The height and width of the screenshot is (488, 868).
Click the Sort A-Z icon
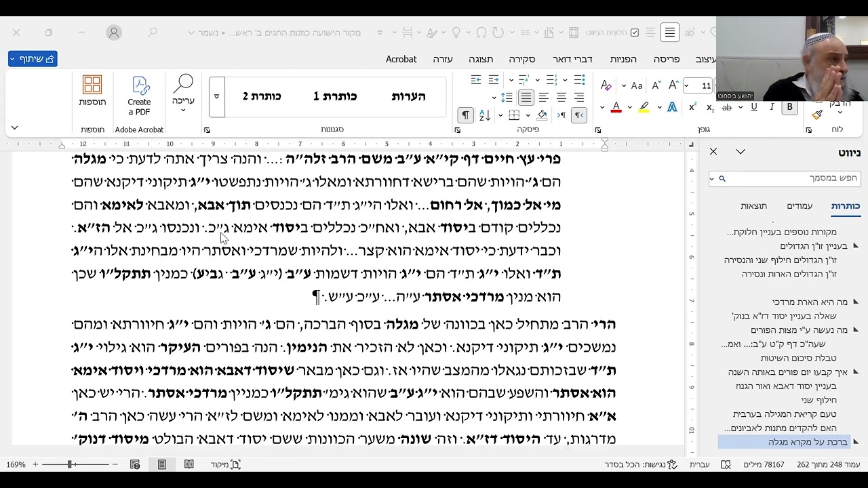click(484, 115)
